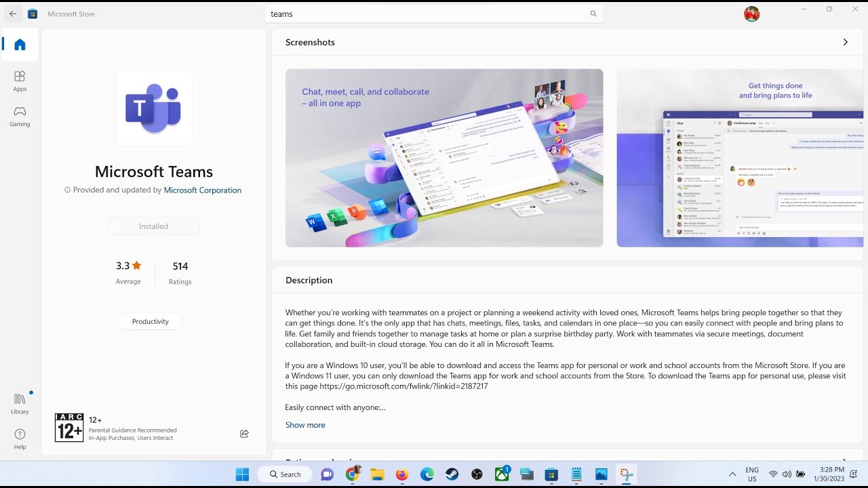
Task: Click the back arrow in the title bar
Action: [x=13, y=14]
